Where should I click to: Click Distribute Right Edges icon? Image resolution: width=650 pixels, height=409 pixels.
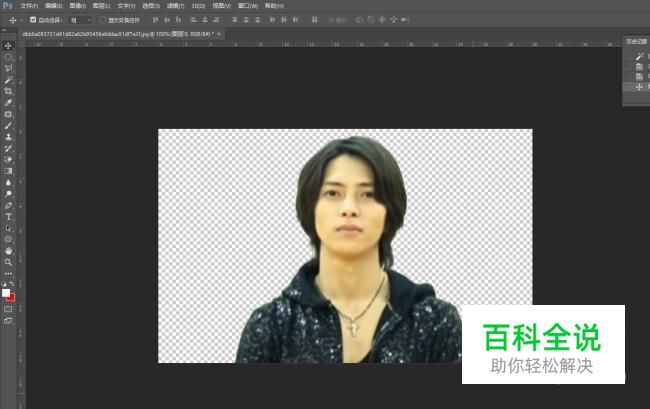tap(296, 19)
